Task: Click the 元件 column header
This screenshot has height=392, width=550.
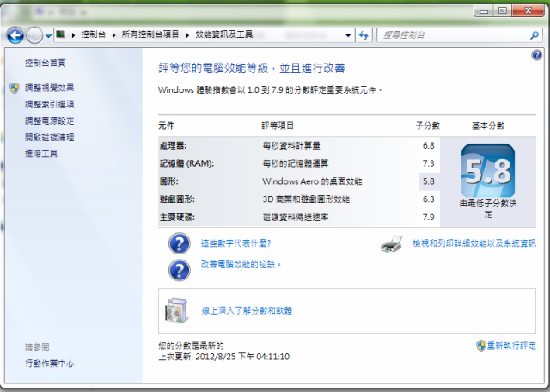Action: 166,126
